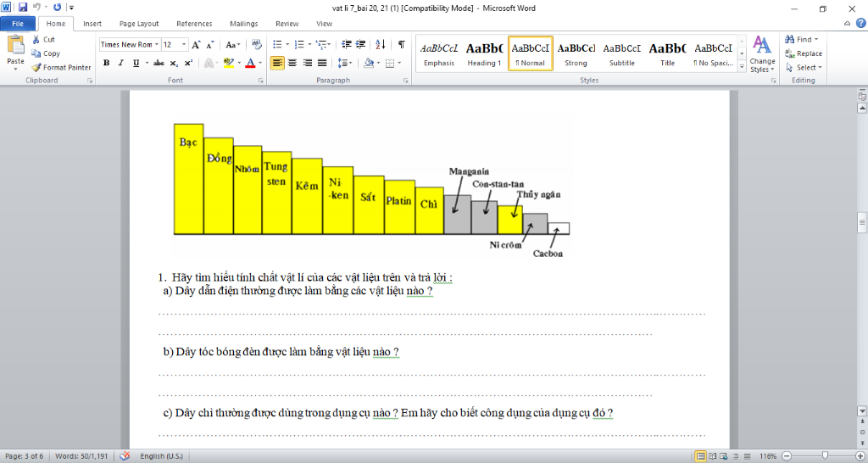Screen dimensions: 868x463
Task: Open the Text Effects button
Action: tap(209, 63)
